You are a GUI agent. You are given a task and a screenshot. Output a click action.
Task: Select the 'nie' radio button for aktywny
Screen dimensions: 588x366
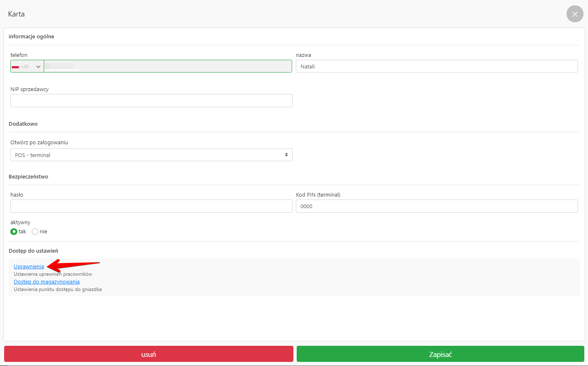35,232
